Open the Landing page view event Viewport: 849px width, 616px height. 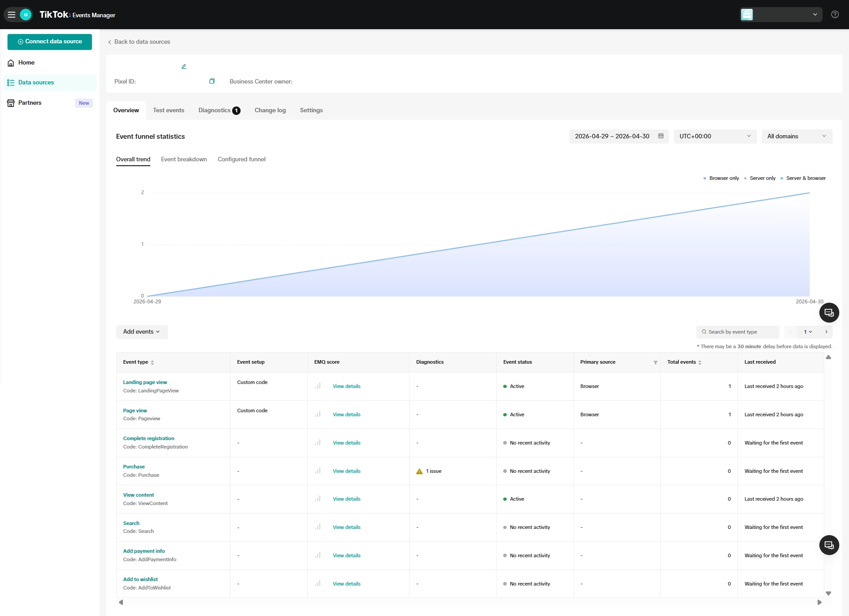coord(145,383)
